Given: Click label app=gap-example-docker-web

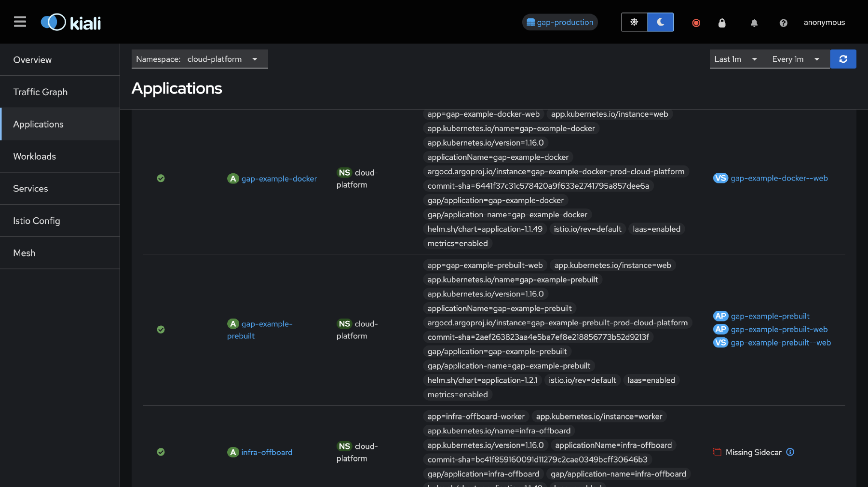Looking at the screenshot, I should [484, 114].
